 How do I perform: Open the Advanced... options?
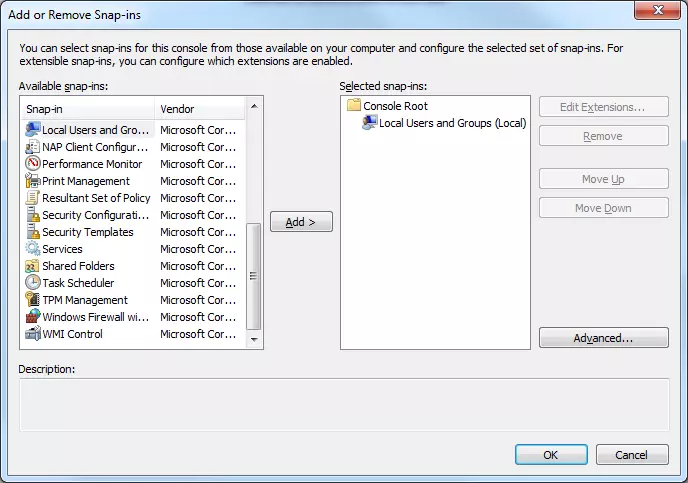tap(604, 337)
